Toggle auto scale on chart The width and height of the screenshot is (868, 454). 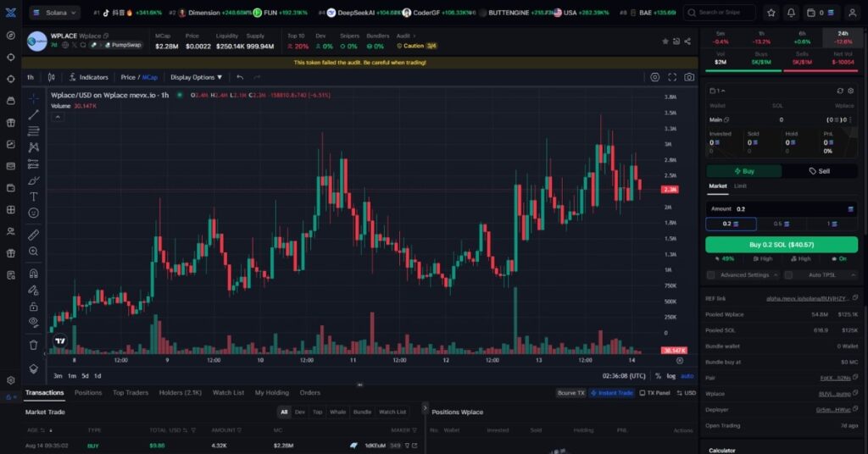coord(687,376)
